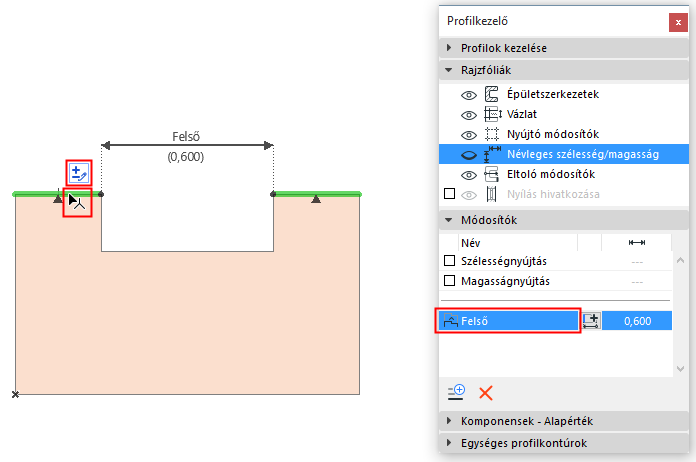
Task: Click the Eltoló módosítók layer icon
Action: click(491, 174)
